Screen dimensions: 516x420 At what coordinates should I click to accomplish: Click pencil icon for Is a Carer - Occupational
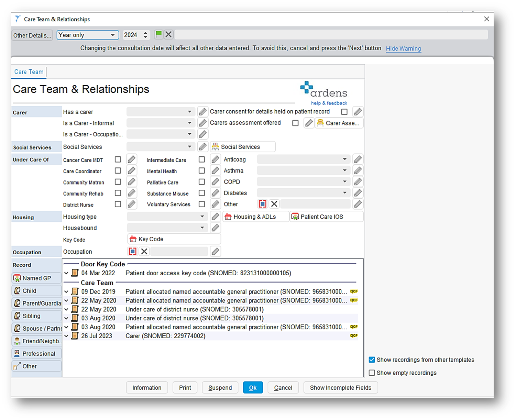[x=203, y=134]
